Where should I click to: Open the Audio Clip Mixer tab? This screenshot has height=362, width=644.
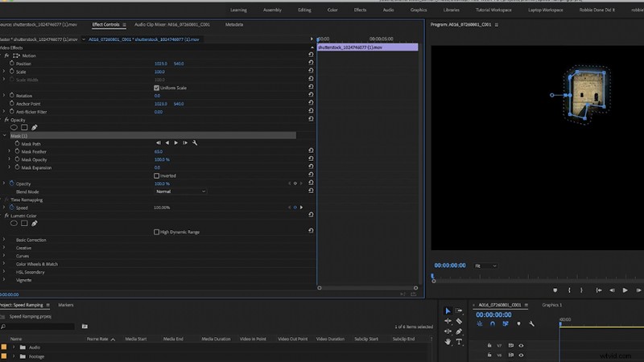[x=172, y=25]
